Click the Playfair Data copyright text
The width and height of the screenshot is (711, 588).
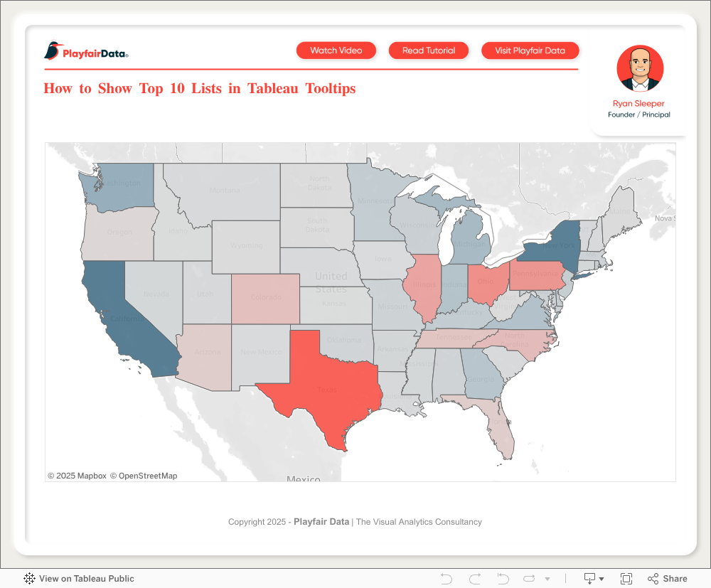point(355,522)
